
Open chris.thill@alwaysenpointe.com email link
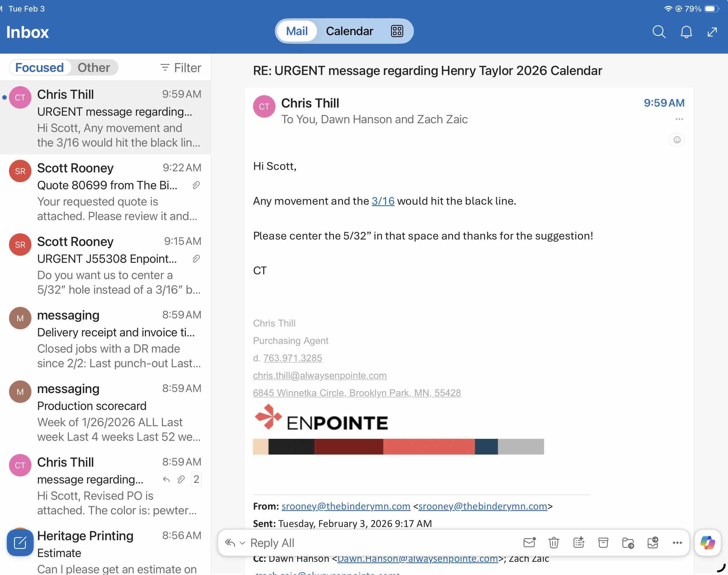320,375
